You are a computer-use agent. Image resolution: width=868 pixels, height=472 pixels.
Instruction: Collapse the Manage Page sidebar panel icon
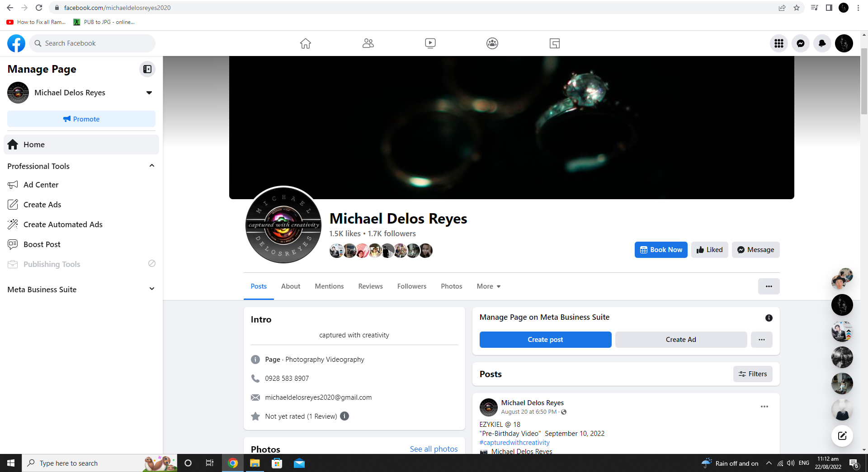coord(147,69)
